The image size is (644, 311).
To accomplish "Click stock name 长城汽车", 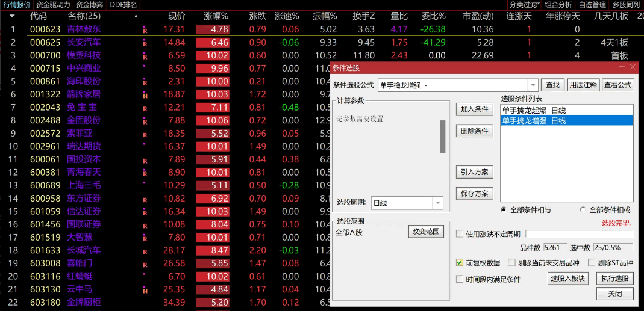I will [x=84, y=250].
